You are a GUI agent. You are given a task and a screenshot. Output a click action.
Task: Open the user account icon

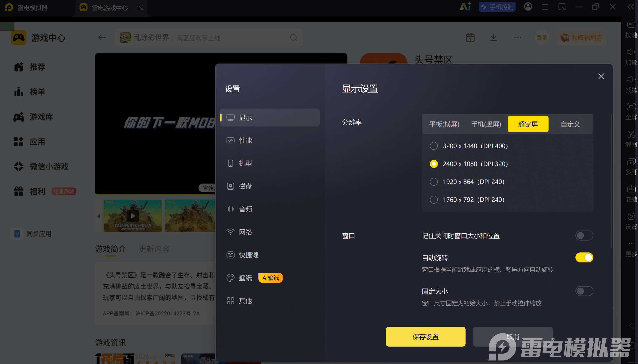(528, 7)
